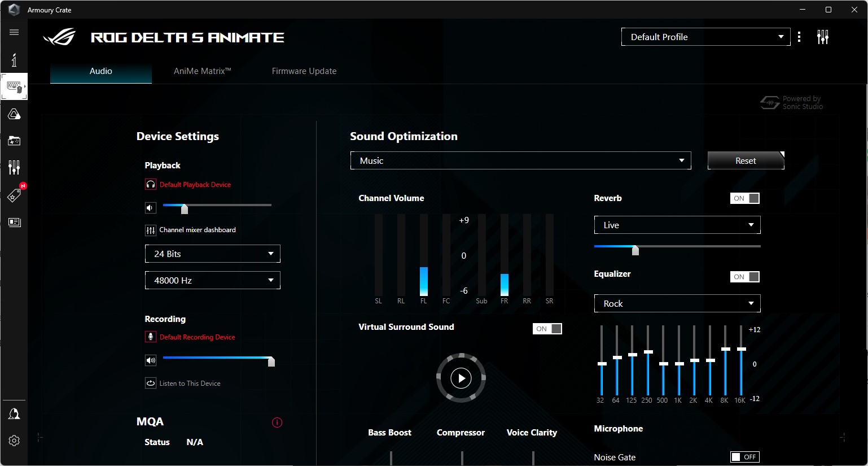Click the News article icon in the sidebar
The height and width of the screenshot is (466, 868).
(14, 222)
